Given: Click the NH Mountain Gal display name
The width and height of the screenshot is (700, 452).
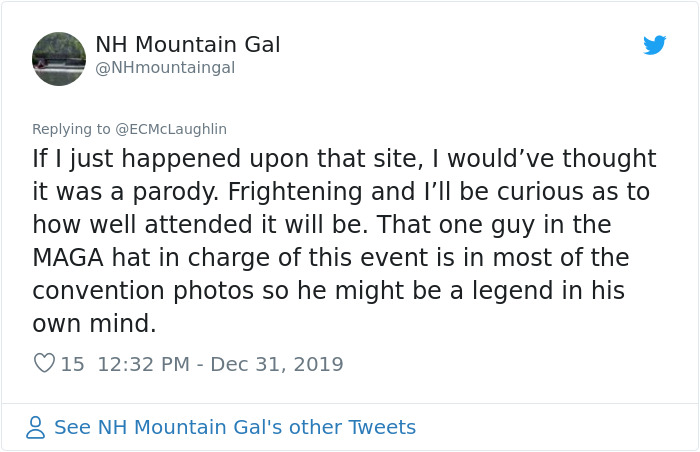Looking at the screenshot, I should point(187,45).
